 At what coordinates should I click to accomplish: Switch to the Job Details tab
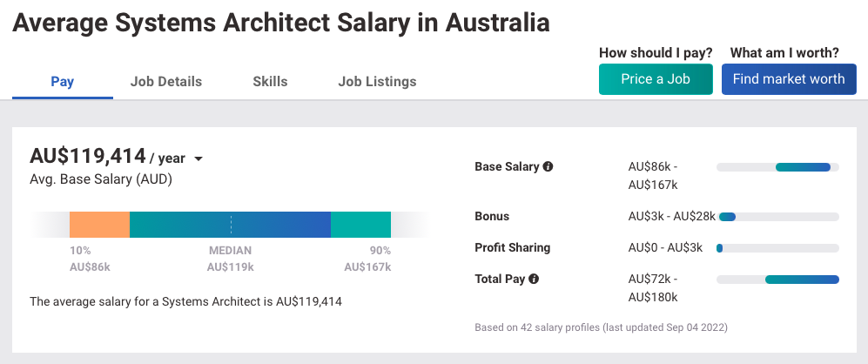coord(166,82)
